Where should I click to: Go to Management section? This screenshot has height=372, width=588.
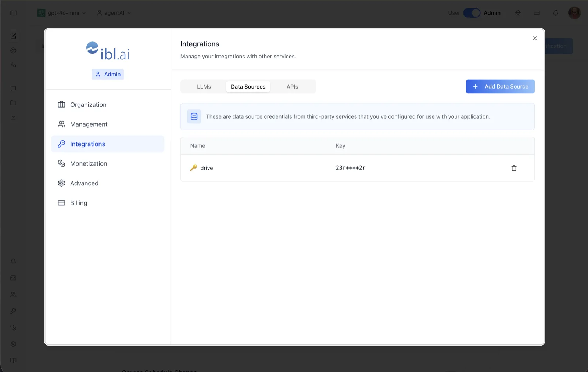[108, 124]
